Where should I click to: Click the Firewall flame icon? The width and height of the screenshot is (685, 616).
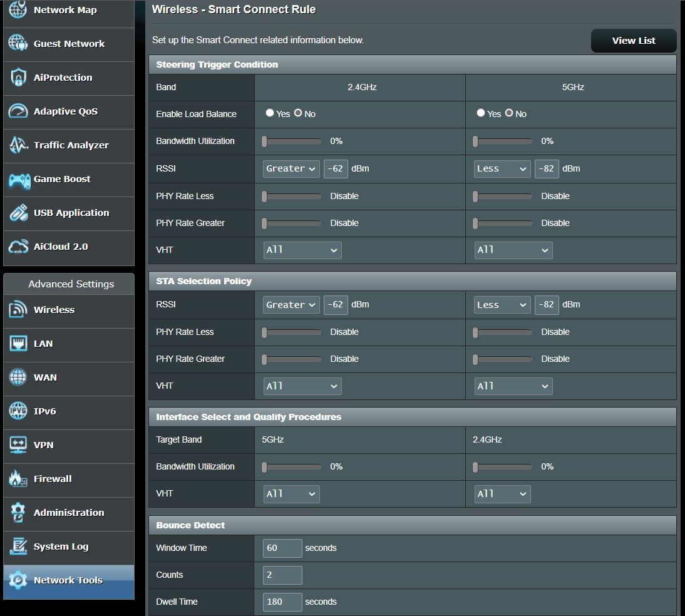[x=18, y=479]
